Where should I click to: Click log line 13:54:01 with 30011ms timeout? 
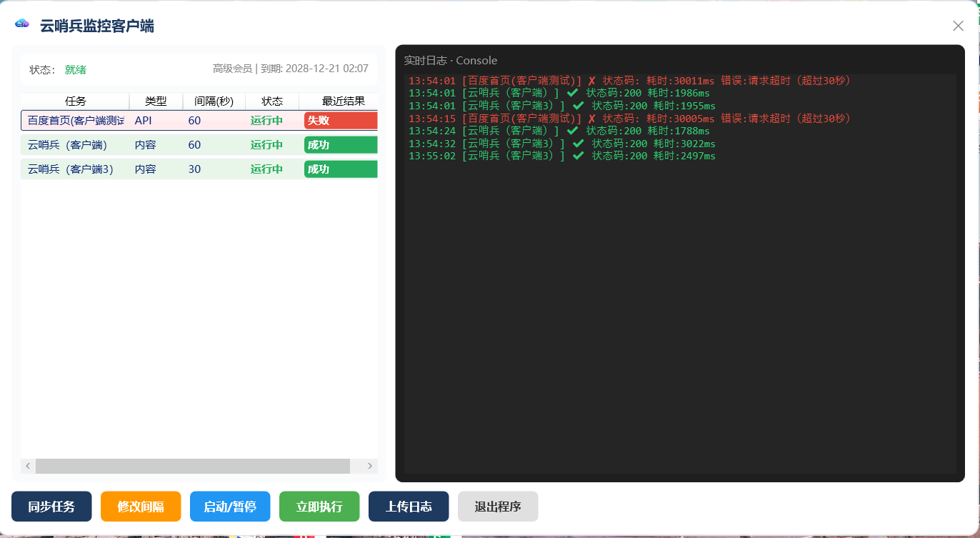(630, 81)
